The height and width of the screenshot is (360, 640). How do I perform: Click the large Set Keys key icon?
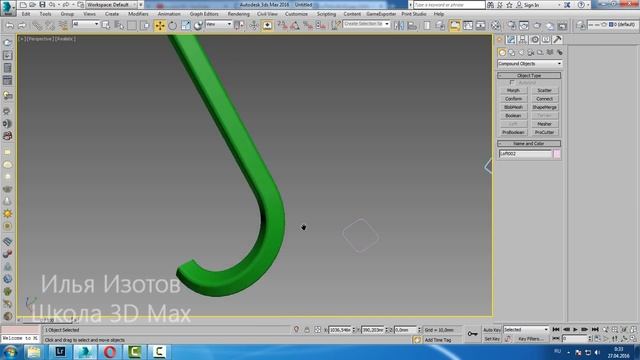coord(472,334)
